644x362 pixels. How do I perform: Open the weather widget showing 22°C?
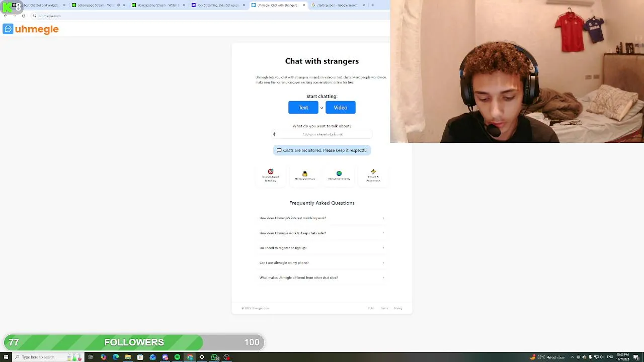547,357
